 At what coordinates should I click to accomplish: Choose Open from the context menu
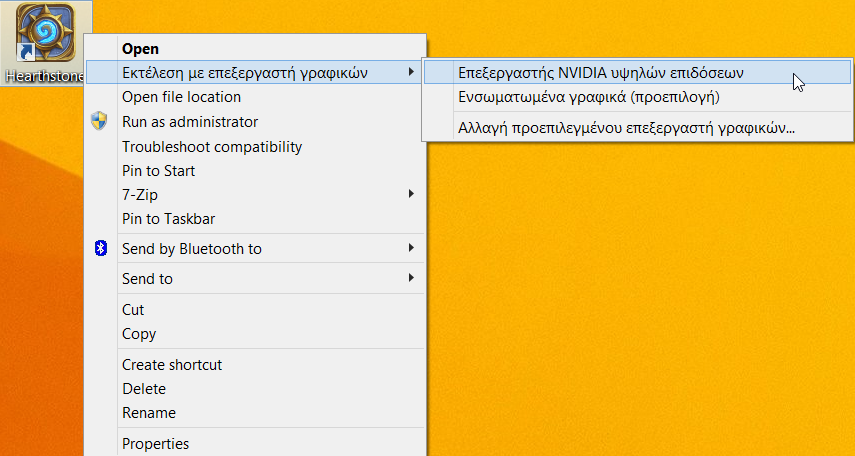(140, 49)
